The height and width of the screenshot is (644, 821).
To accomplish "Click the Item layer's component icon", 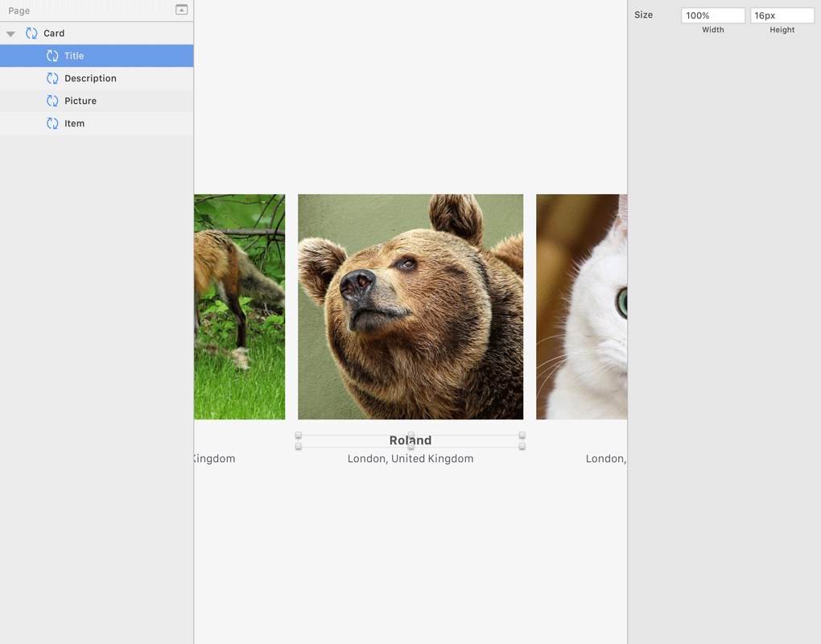I will pyautogui.click(x=52, y=123).
